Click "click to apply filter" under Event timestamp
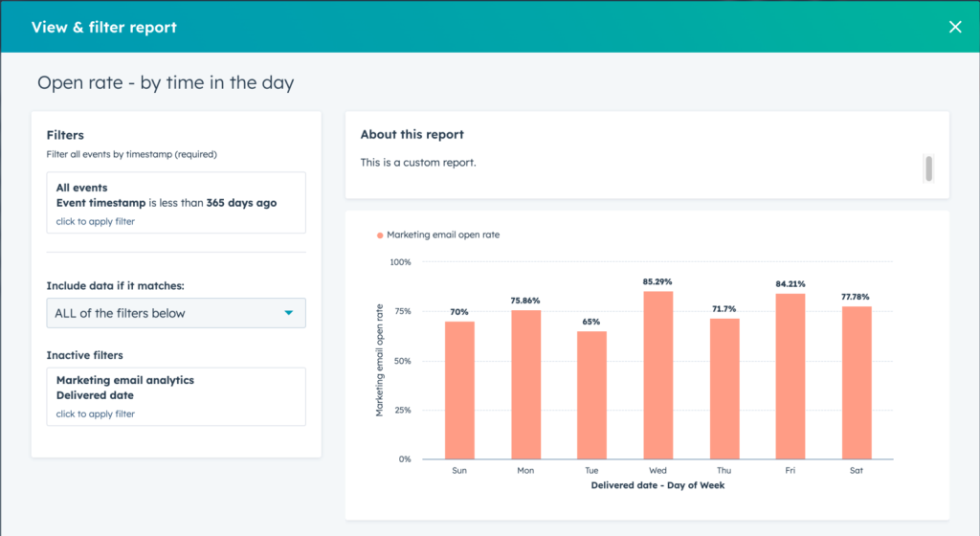980x536 pixels. pos(96,221)
